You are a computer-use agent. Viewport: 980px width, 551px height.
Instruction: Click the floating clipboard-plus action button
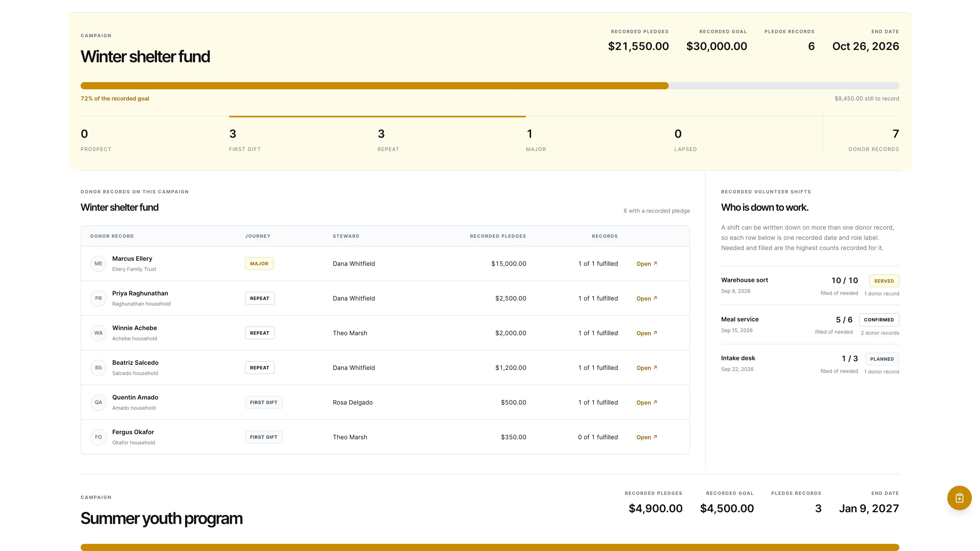pos(959,498)
